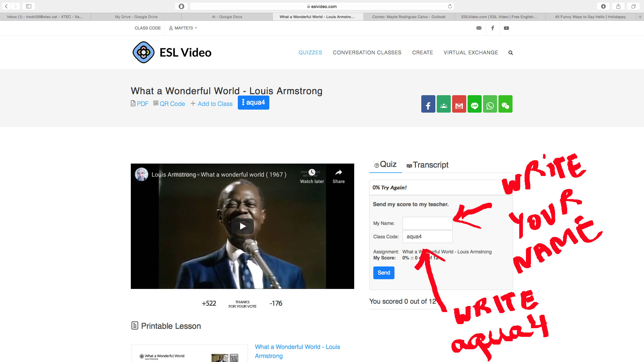The height and width of the screenshot is (362, 644).
Task: Play the Louis Armstrong video
Action: (242, 226)
